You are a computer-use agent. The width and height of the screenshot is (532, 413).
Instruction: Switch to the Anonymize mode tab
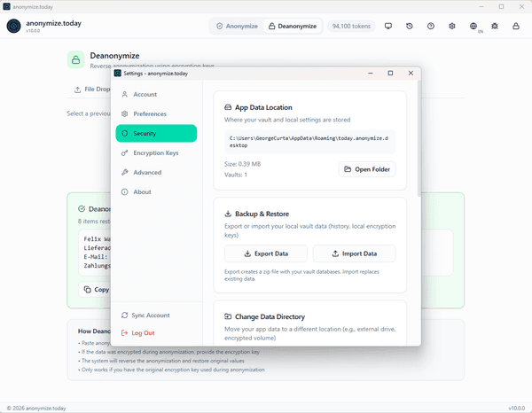coord(238,27)
